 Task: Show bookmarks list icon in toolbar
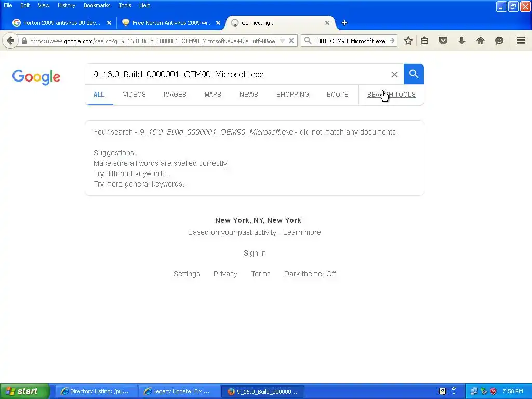[x=424, y=41]
